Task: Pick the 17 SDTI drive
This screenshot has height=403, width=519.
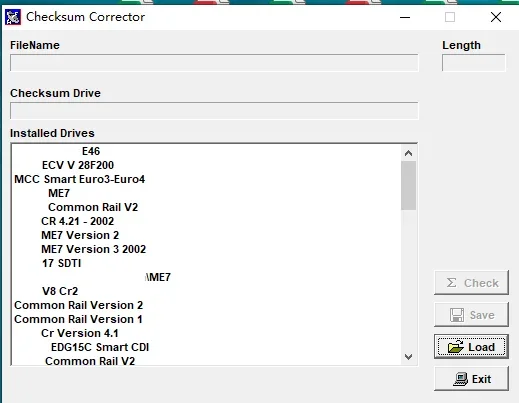Action: coord(61,263)
